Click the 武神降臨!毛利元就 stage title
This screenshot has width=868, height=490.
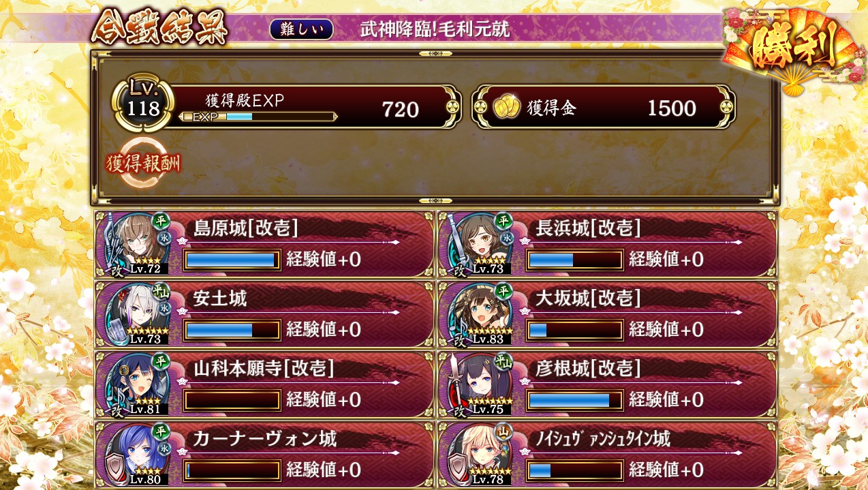pos(435,29)
